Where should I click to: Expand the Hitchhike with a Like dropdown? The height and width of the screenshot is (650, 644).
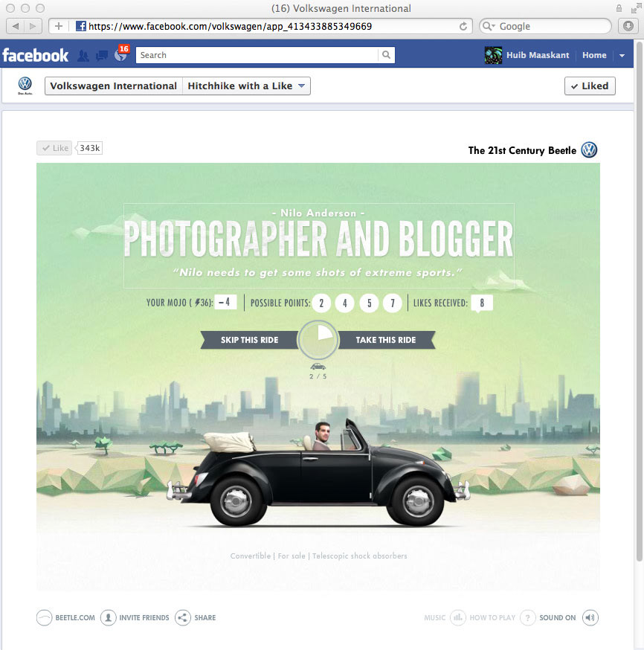[x=247, y=86]
